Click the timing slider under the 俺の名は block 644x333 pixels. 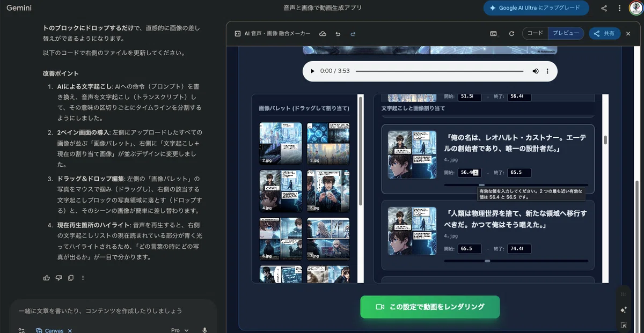(x=515, y=185)
